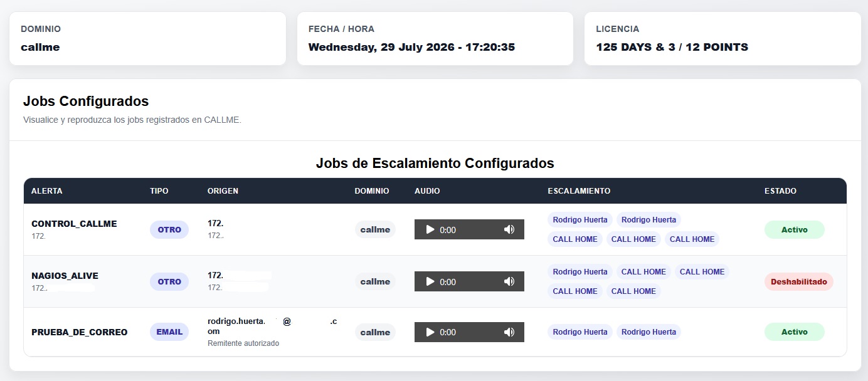The height and width of the screenshot is (381, 868).
Task: Click the ESTADO column header
Action: coord(780,191)
